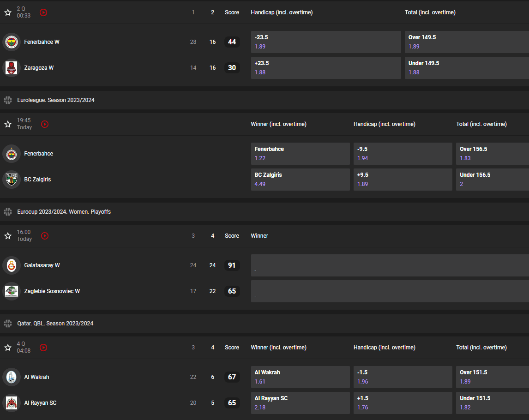Open Zaglebie Sosnowiec W team name
This screenshot has height=420, width=529.
pyautogui.click(x=52, y=291)
